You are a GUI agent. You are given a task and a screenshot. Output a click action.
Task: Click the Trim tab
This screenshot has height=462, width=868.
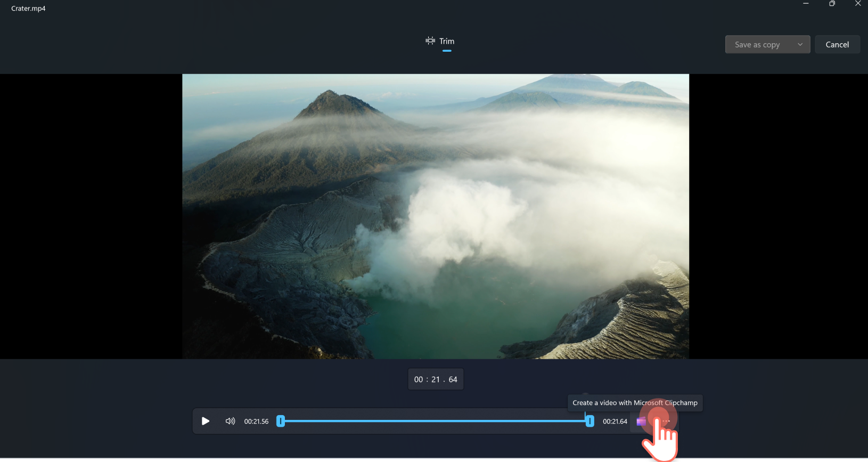pos(440,41)
